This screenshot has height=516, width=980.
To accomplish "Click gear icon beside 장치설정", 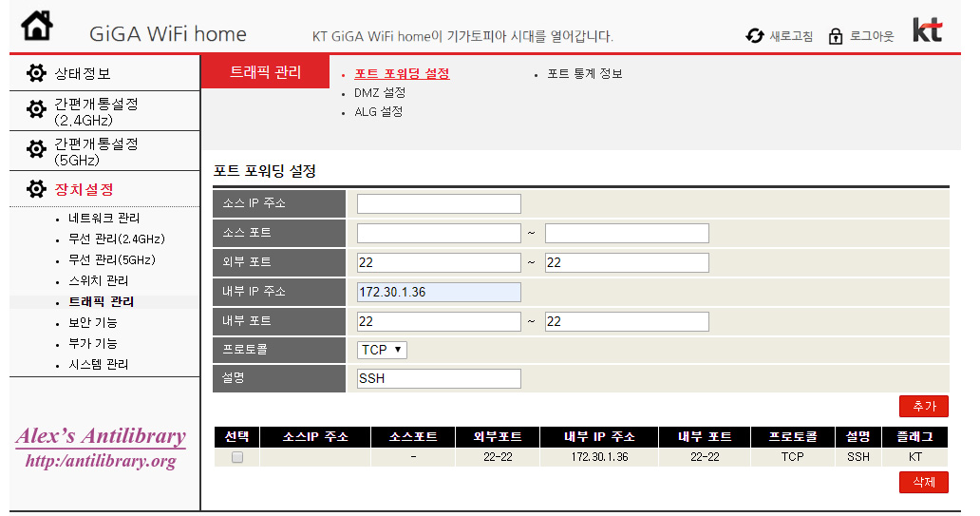I will click(x=36, y=189).
